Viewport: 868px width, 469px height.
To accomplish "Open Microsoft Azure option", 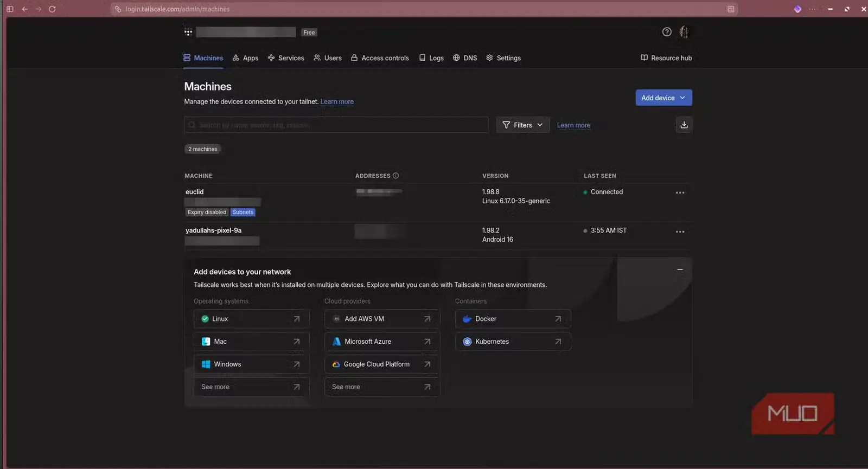I will pyautogui.click(x=382, y=342).
